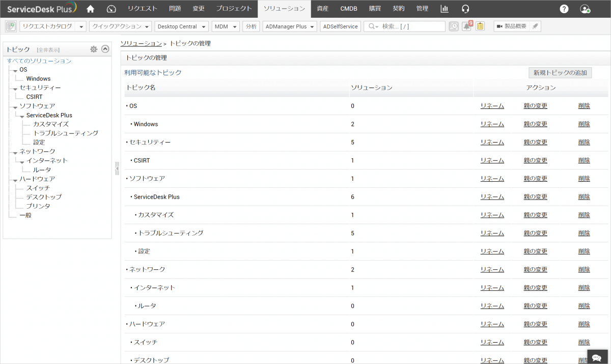This screenshot has height=364, width=611.
Task: Click the 新規トピックの追加 button
Action: [560, 73]
